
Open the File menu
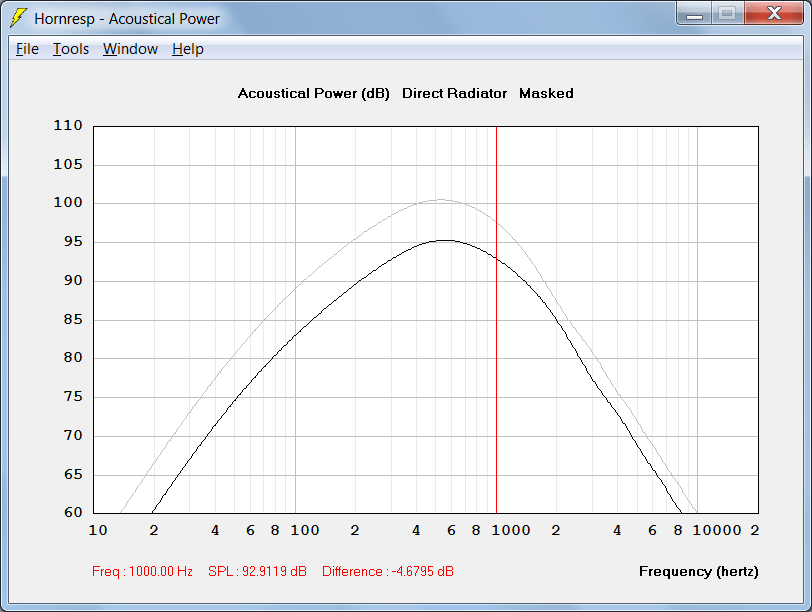pos(27,49)
